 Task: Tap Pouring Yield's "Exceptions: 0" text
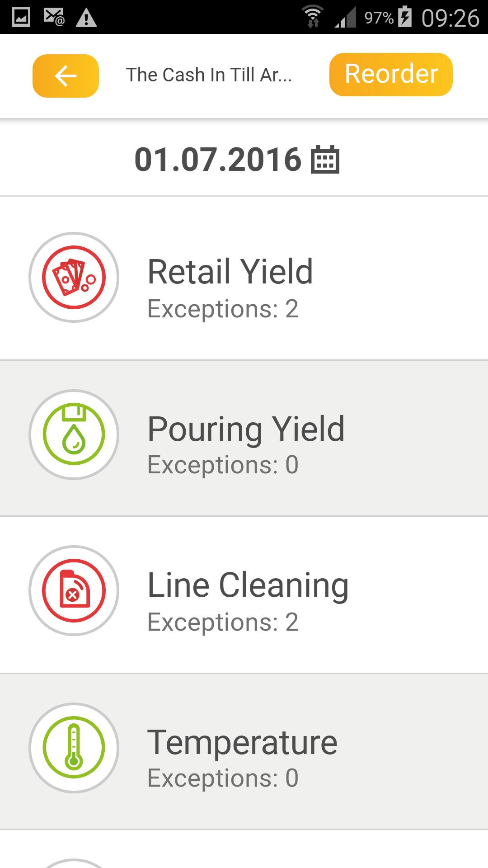coord(223,465)
